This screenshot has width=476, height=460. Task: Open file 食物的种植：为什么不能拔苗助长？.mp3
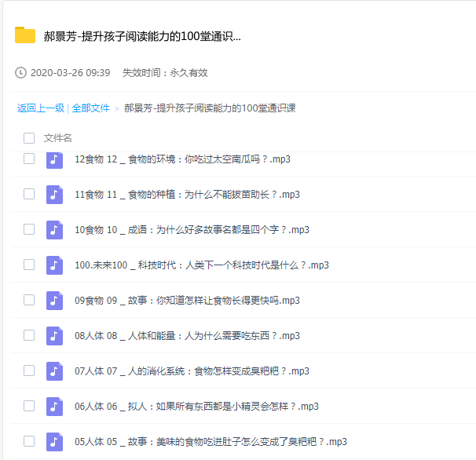click(x=187, y=195)
